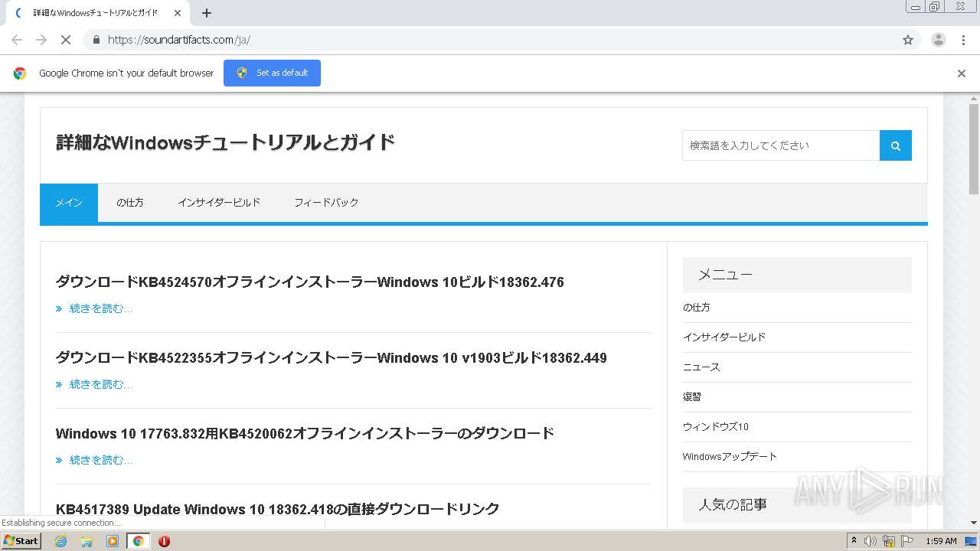Show hidden system tray icons
The image size is (980, 551).
(854, 540)
